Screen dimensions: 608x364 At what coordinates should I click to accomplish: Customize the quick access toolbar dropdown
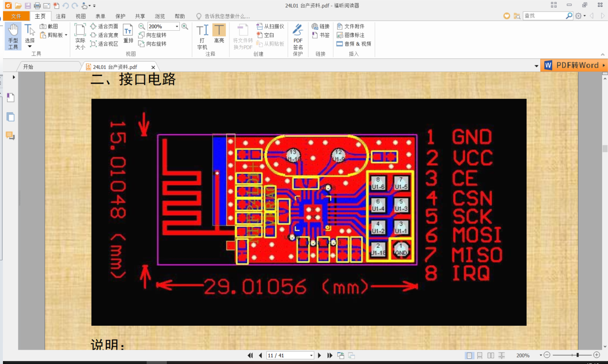(x=95, y=6)
